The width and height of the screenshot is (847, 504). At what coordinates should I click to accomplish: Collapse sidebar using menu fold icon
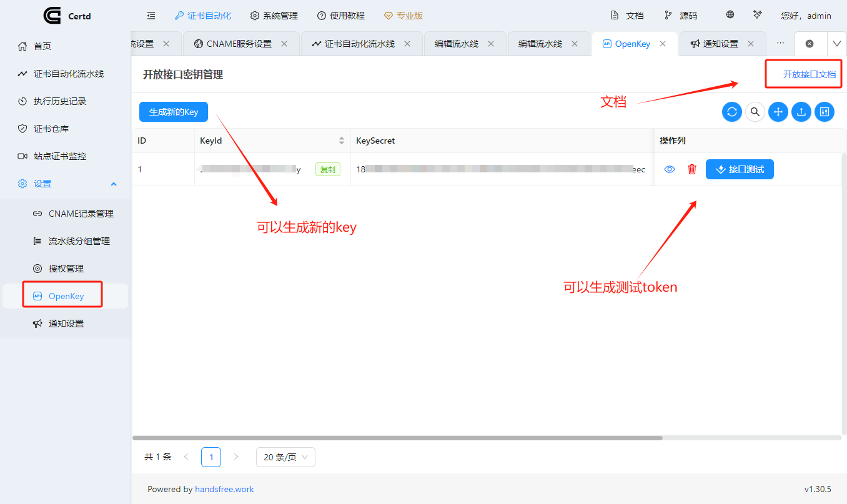tap(151, 16)
